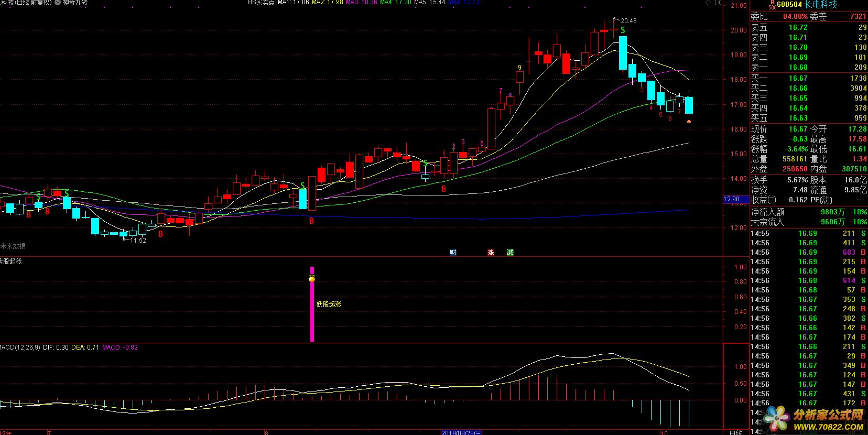Click the MA1: 17.06 value
The height and width of the screenshot is (435, 868).
294,3
